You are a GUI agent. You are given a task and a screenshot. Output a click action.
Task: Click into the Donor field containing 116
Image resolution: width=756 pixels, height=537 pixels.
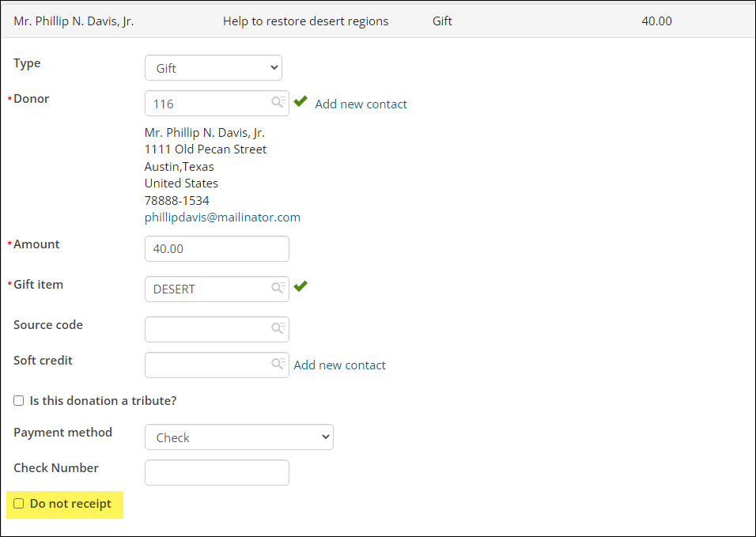pos(217,103)
